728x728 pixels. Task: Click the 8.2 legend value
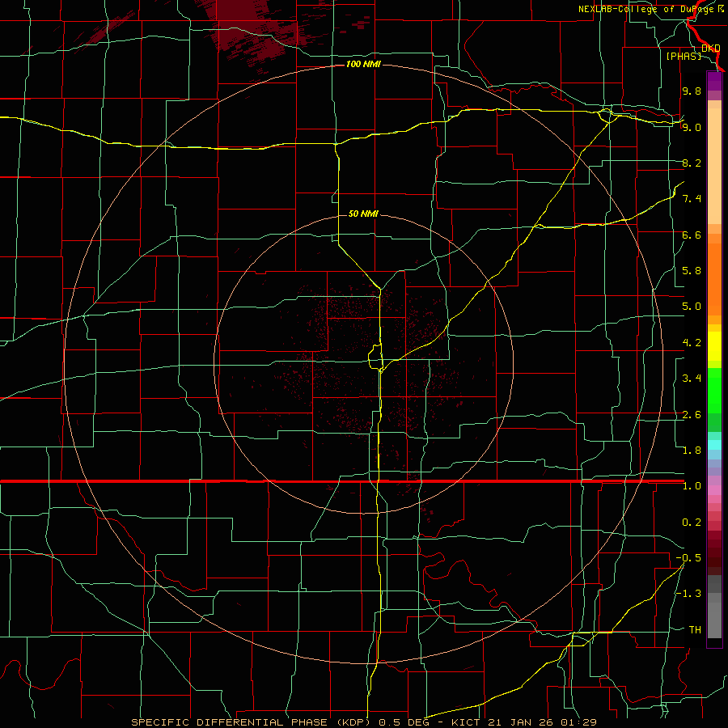(x=692, y=163)
